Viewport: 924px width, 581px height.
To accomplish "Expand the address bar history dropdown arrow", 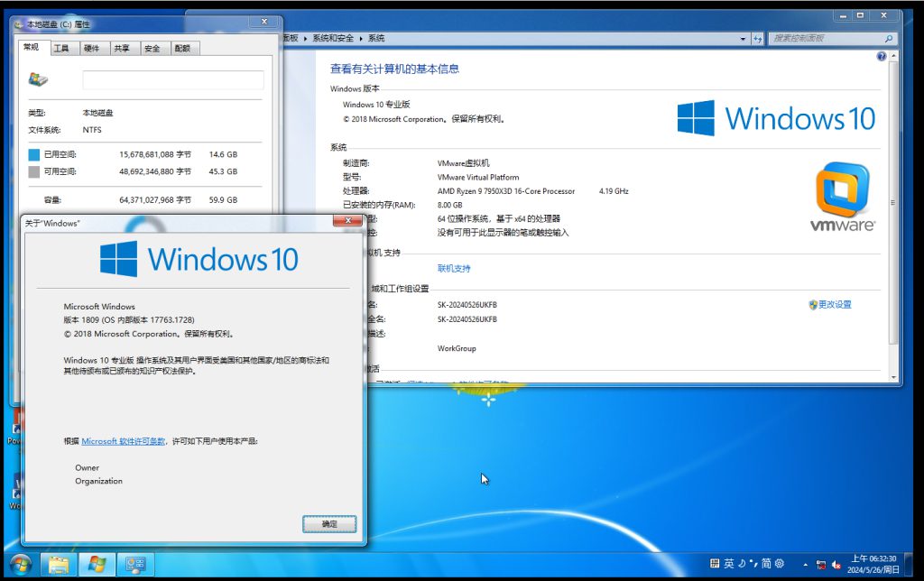I will (x=744, y=39).
